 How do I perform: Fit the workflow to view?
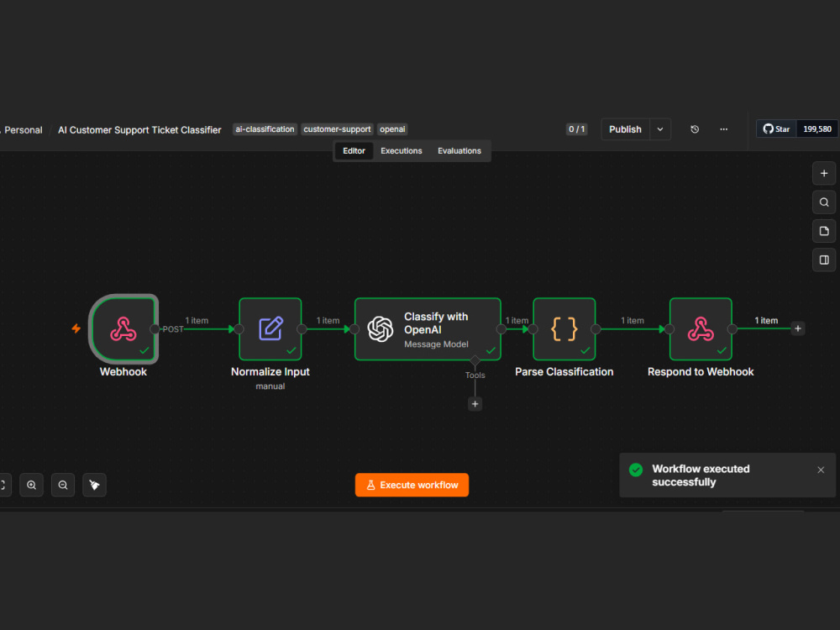[3, 485]
